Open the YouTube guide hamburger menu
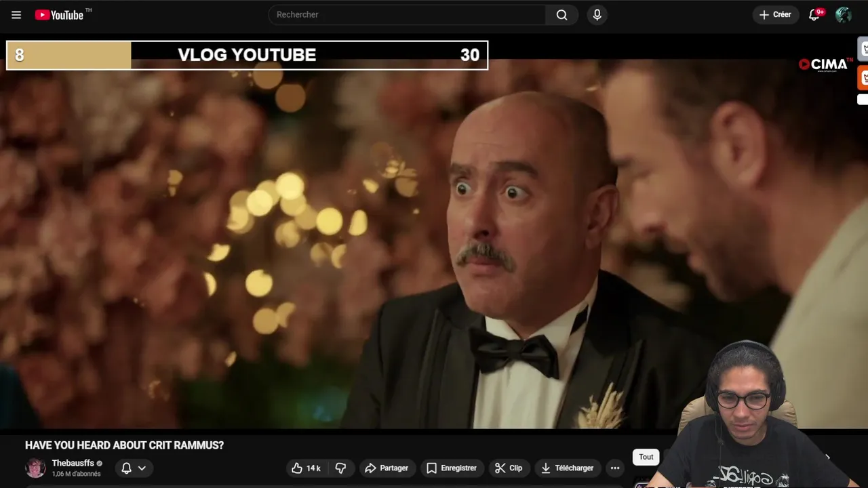Image resolution: width=868 pixels, height=488 pixels. coord(16,15)
